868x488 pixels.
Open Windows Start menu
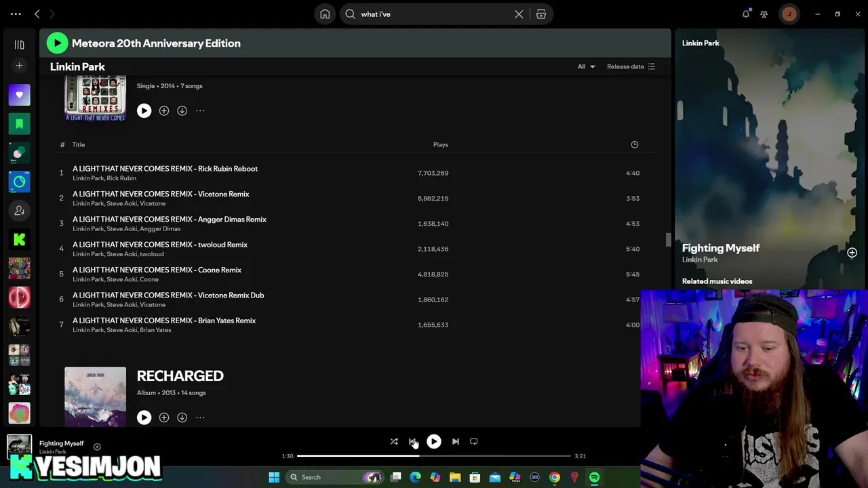(274, 477)
